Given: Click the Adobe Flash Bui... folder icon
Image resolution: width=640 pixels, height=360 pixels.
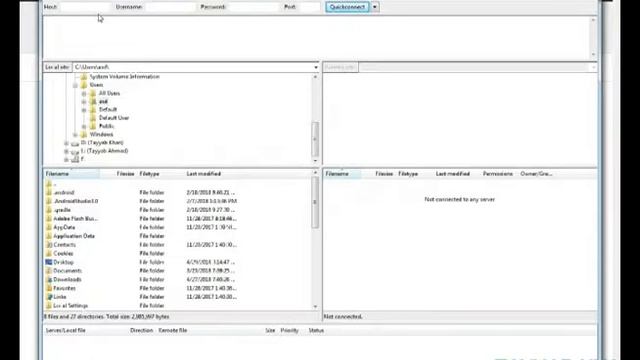Looking at the screenshot, I should coord(49,219).
